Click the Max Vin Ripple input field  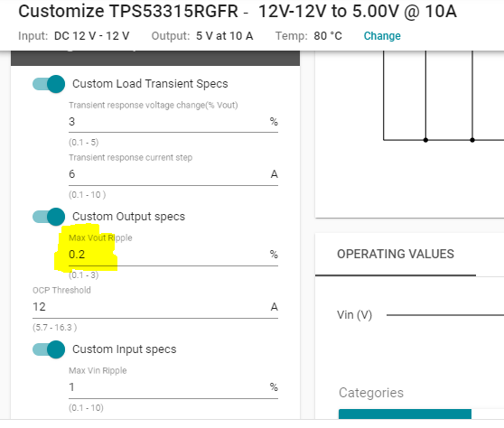click(173, 387)
